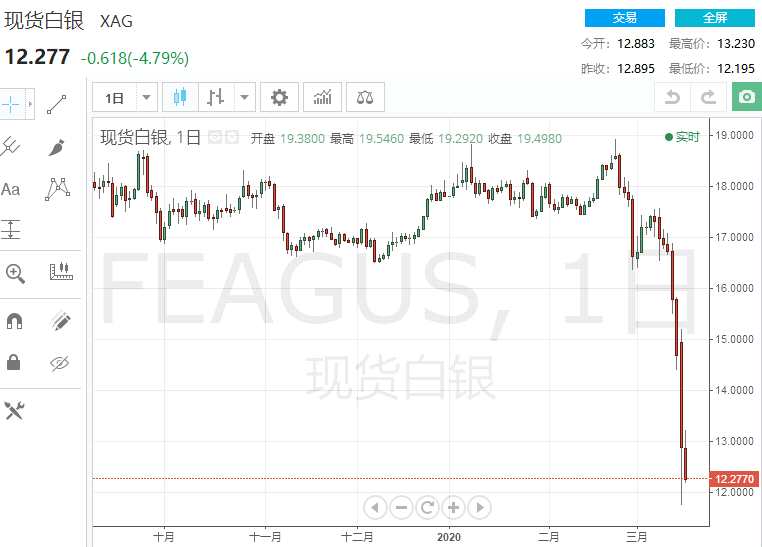Viewport: 762px width, 547px height.
Task: Click the blue 交易 button
Action: (x=624, y=18)
